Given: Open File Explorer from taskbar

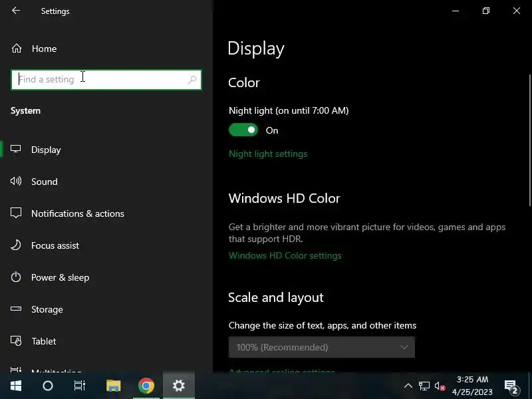Looking at the screenshot, I should [113, 386].
